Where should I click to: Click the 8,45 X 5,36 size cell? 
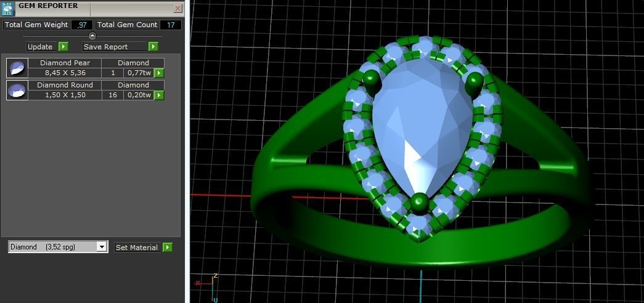65,73
